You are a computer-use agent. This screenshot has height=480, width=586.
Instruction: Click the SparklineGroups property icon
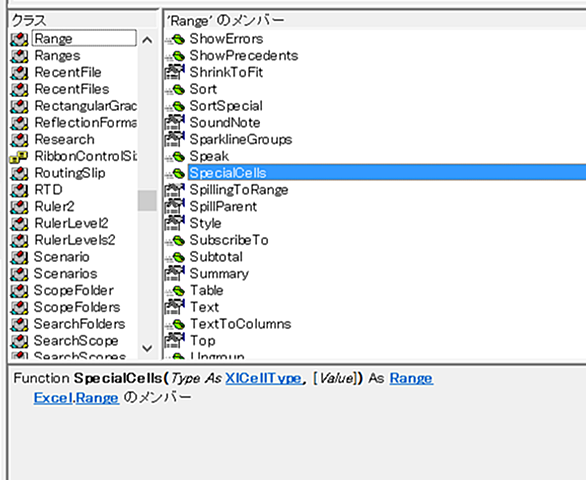175,139
